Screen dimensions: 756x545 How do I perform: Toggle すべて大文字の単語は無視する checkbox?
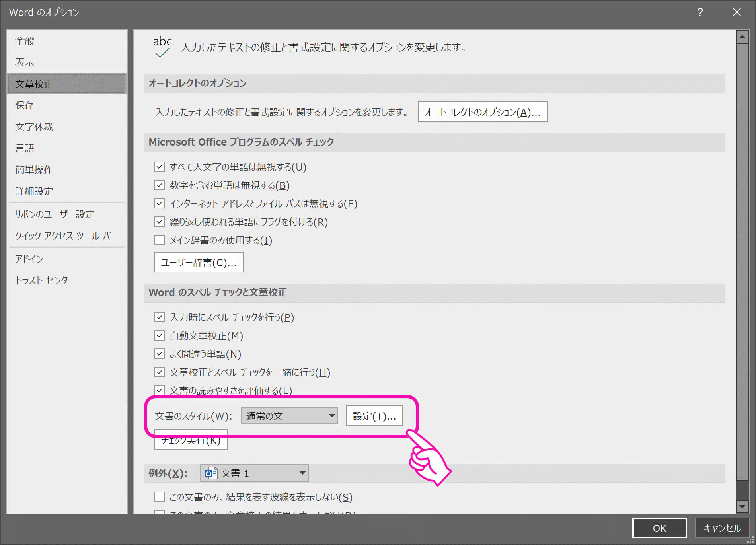[x=160, y=167]
